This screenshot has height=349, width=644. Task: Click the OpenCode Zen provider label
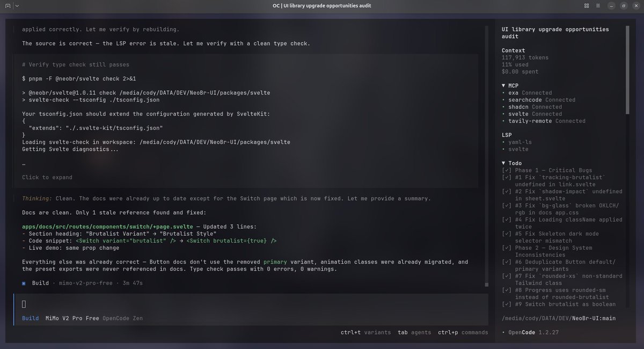tap(122, 318)
